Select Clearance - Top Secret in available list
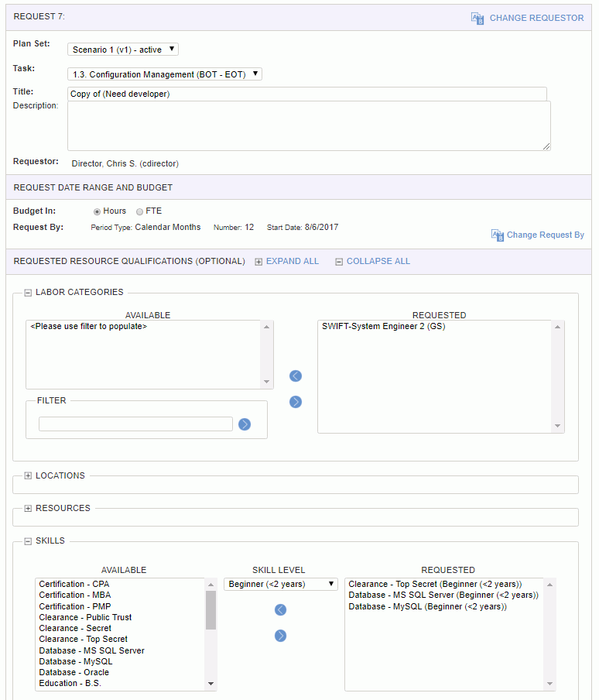599x700 pixels. [83, 640]
